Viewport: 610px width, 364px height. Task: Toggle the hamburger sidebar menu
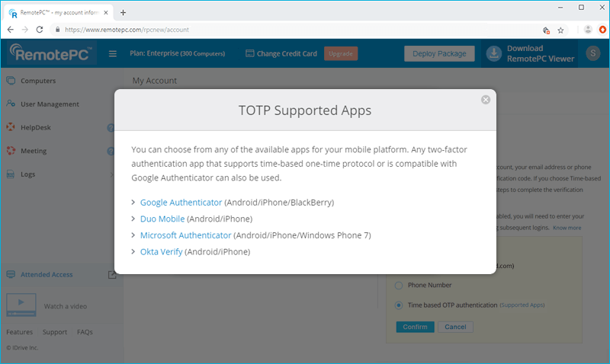pos(113,53)
